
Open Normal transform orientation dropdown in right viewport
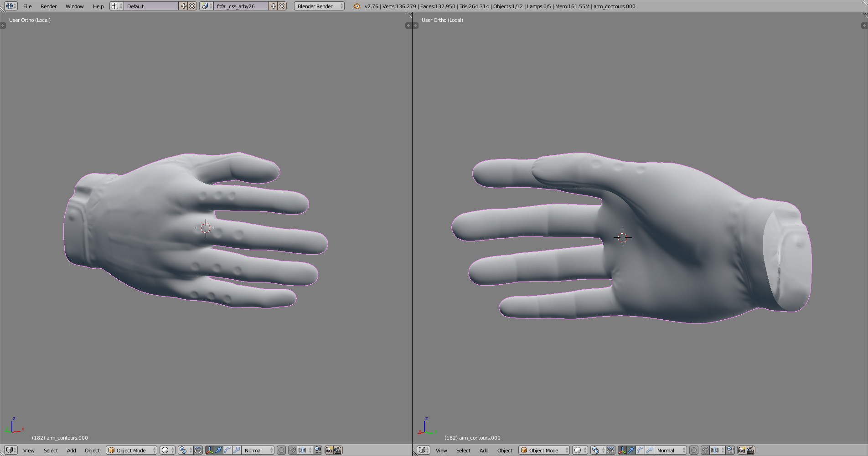pos(670,450)
